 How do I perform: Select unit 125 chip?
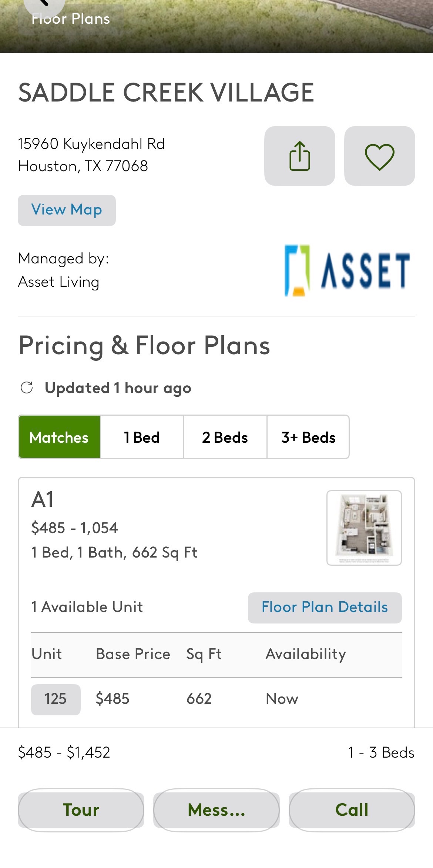pyautogui.click(x=56, y=699)
